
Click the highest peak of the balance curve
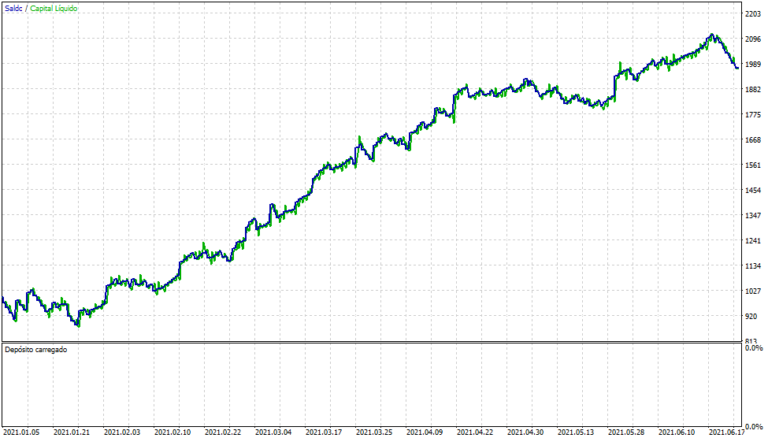(711, 36)
